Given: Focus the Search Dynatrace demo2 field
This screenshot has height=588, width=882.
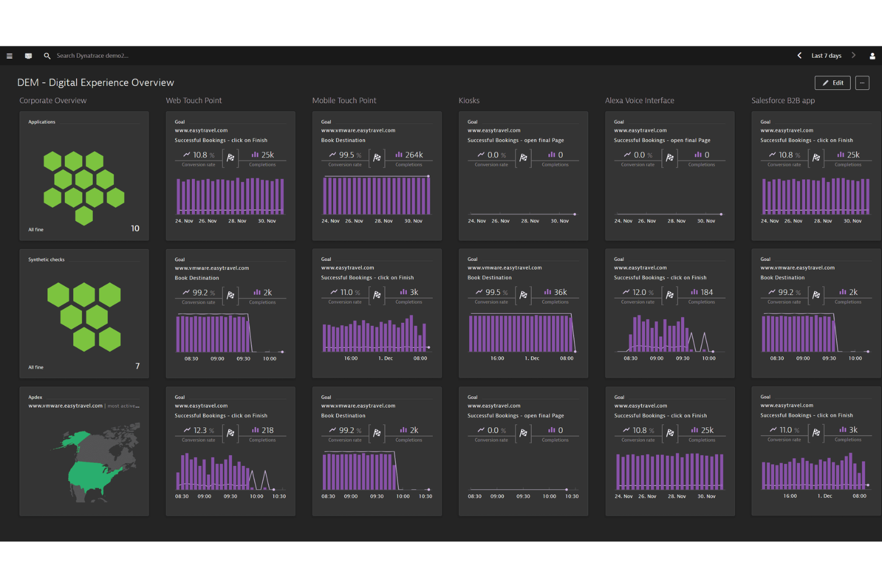Looking at the screenshot, I should point(92,56).
